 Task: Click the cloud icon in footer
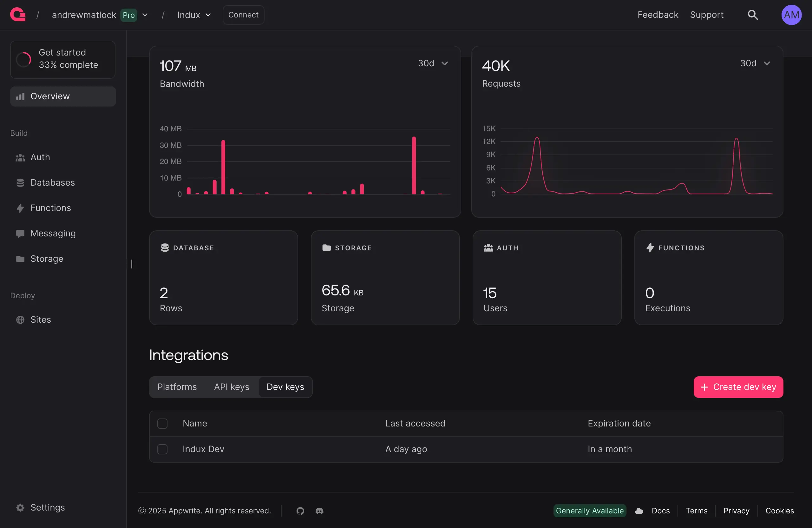coord(639,511)
